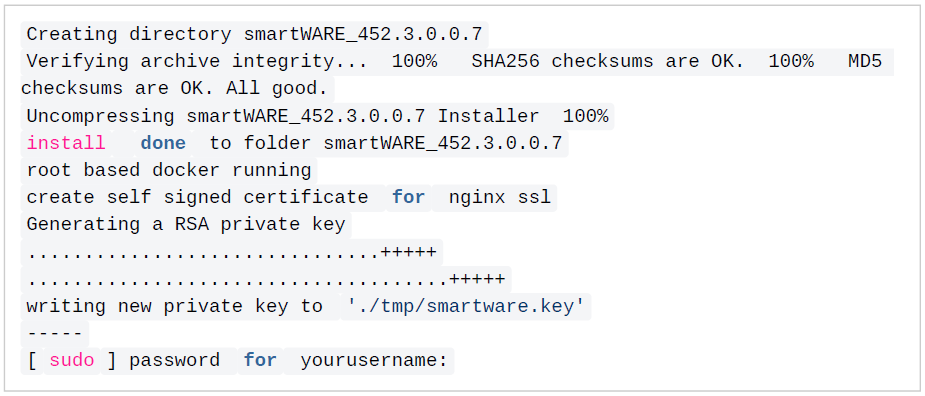Click 'SHA256 checksums are OK.' text

point(608,61)
